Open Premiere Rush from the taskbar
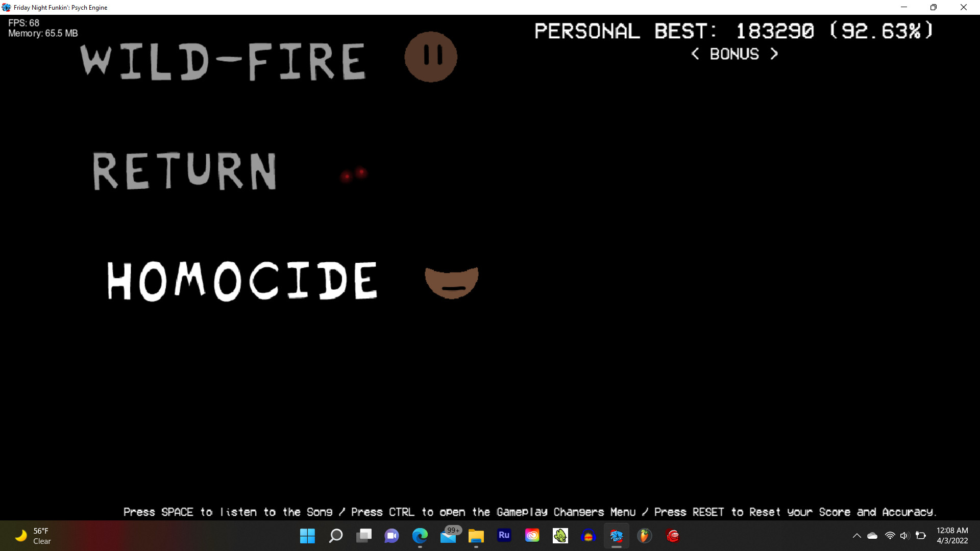The image size is (980, 551). click(504, 536)
